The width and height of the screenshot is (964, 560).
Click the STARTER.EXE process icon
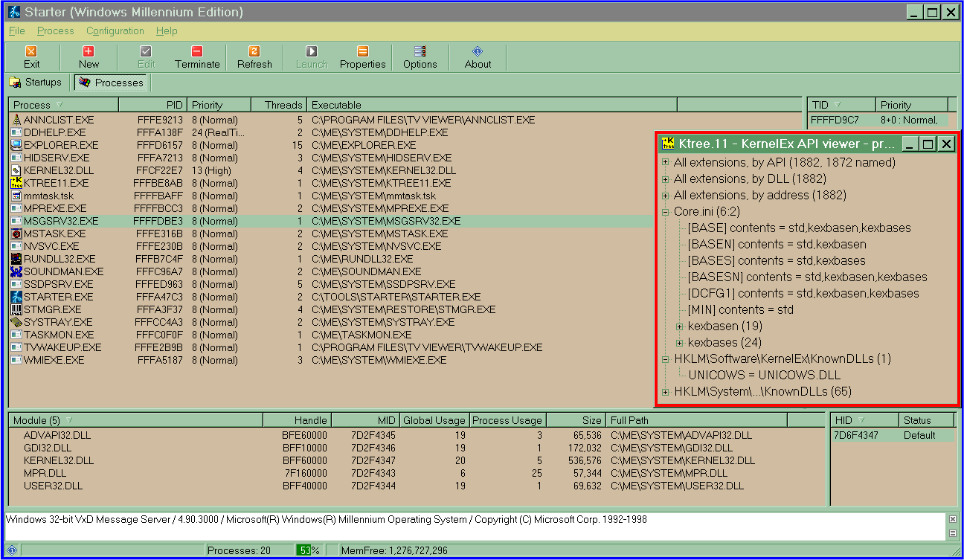point(16,297)
